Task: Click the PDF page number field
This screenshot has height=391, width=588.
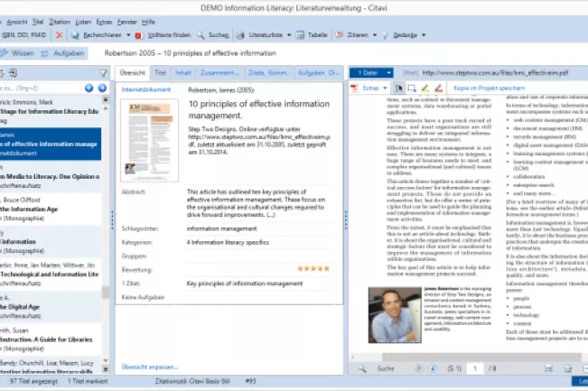Action: click(x=475, y=368)
